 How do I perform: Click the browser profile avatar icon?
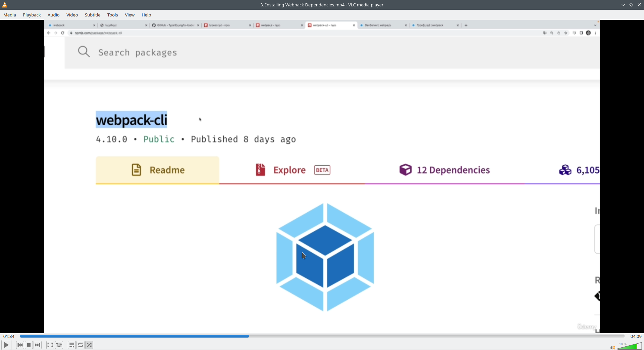(x=588, y=33)
